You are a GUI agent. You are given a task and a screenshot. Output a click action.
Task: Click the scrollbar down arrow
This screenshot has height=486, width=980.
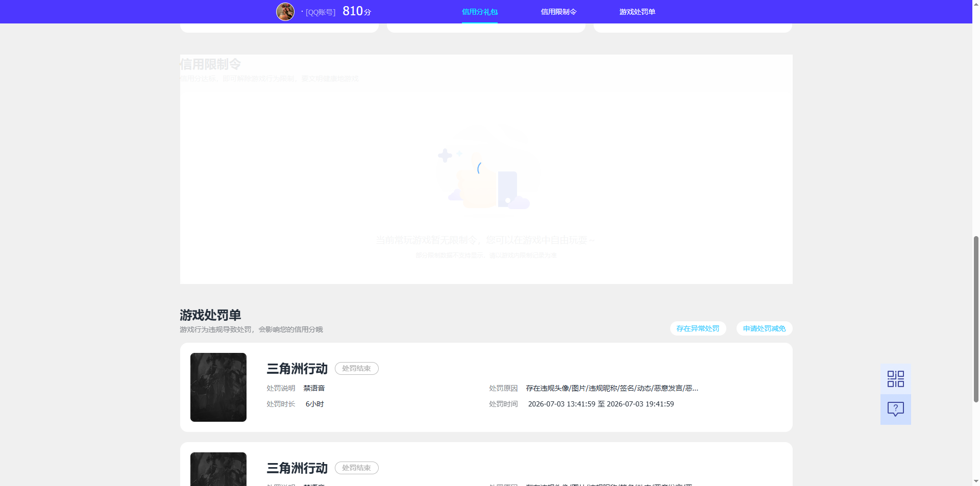(976, 481)
